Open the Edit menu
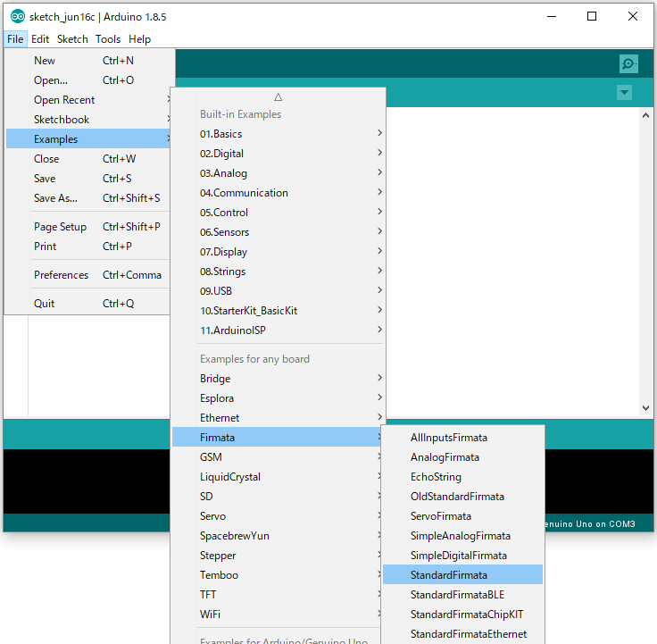The width and height of the screenshot is (657, 644). (x=40, y=39)
